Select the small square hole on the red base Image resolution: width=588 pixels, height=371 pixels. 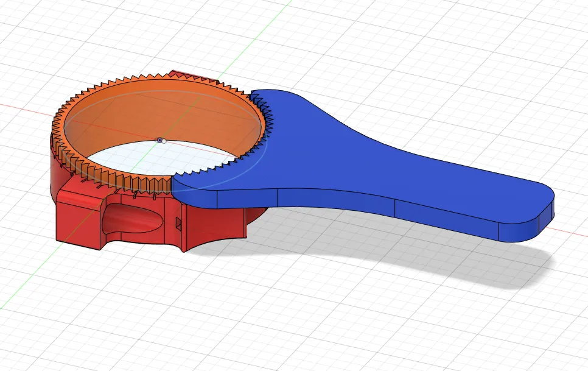(x=178, y=224)
